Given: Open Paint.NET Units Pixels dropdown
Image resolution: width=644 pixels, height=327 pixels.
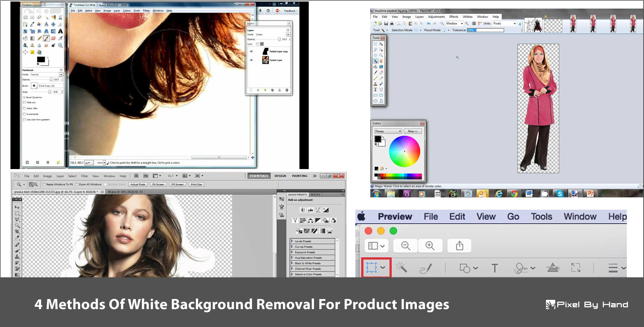Looking at the screenshot, I should 505,23.
